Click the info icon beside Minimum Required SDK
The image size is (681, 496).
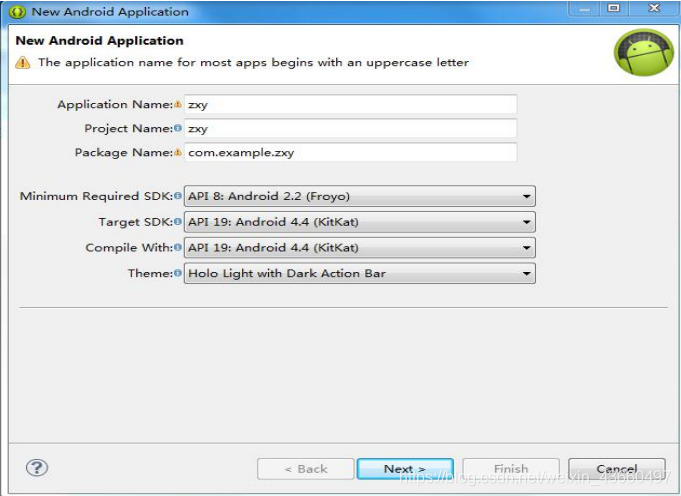(x=178, y=196)
